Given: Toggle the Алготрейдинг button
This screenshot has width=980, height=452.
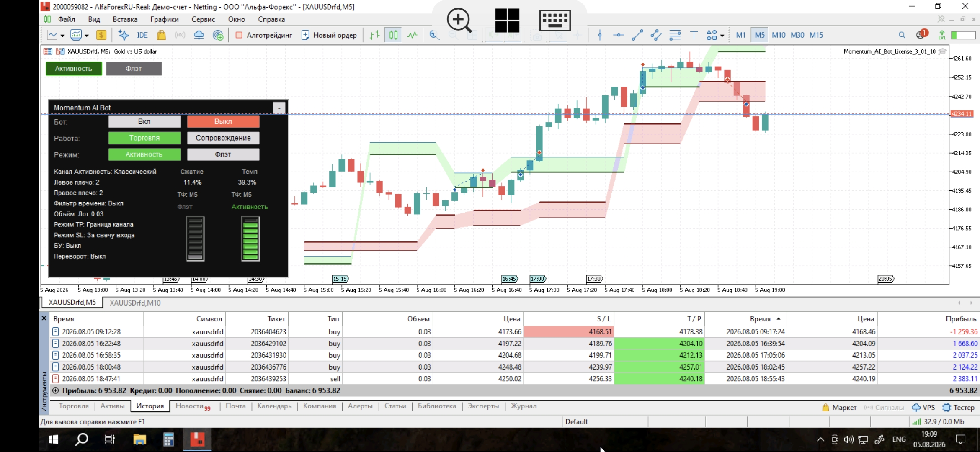Looking at the screenshot, I should (x=264, y=35).
